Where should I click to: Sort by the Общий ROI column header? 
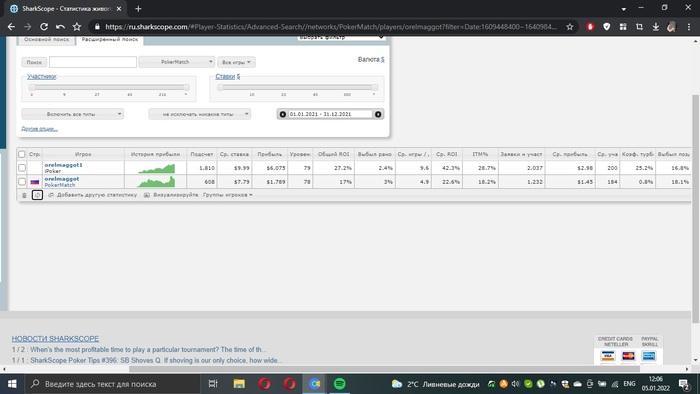pyautogui.click(x=333, y=154)
